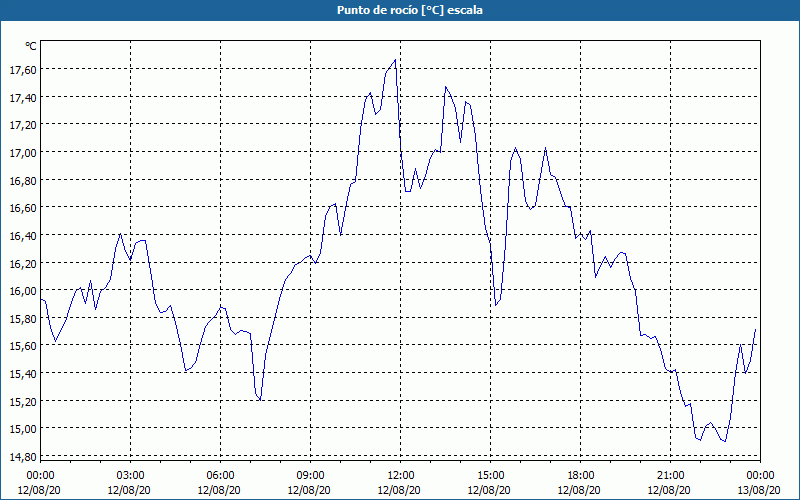Pick the 15:00 time label

490,476
